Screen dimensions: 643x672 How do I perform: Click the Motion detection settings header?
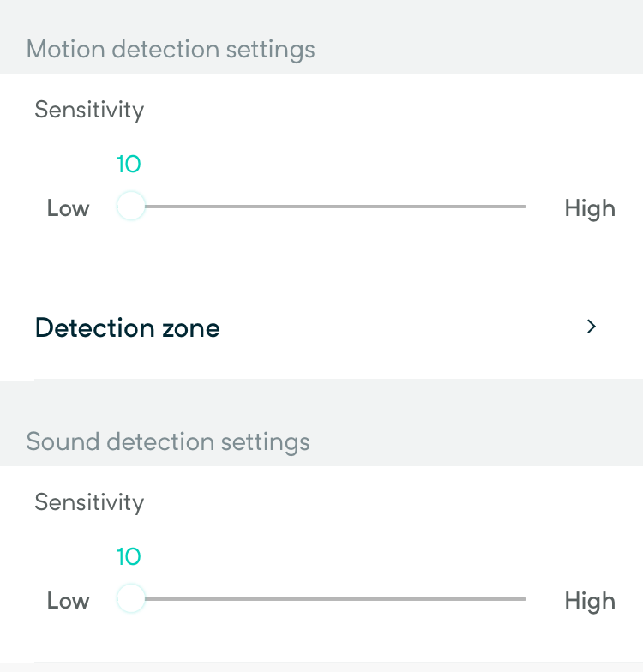(171, 50)
